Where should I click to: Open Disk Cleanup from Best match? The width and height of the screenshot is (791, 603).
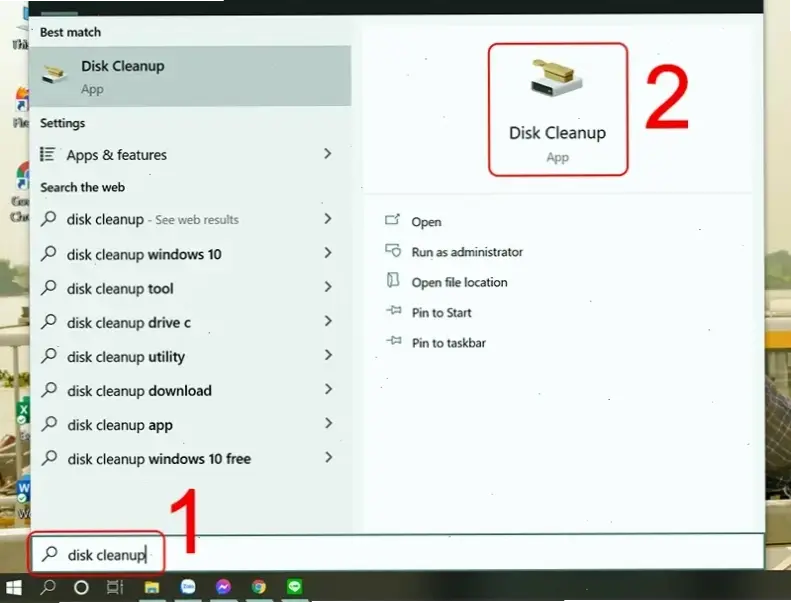click(x=190, y=76)
